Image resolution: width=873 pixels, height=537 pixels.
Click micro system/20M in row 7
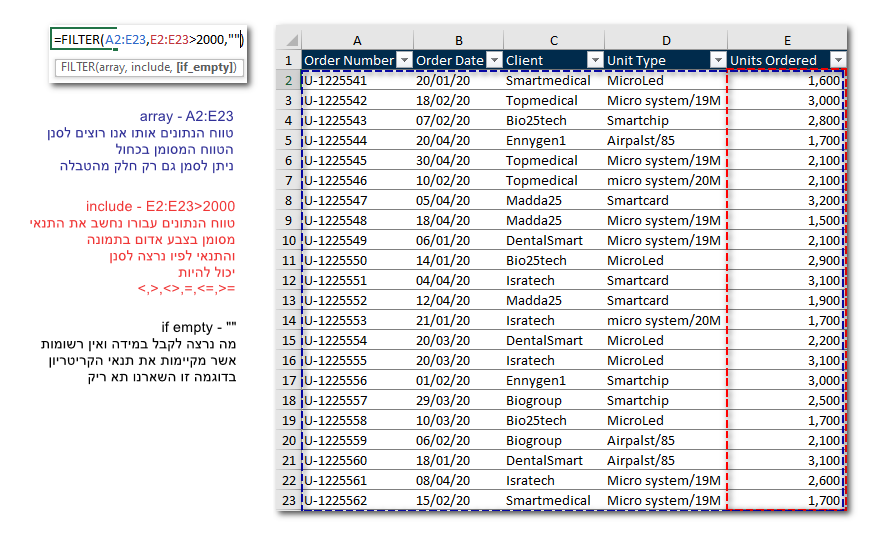666,180
